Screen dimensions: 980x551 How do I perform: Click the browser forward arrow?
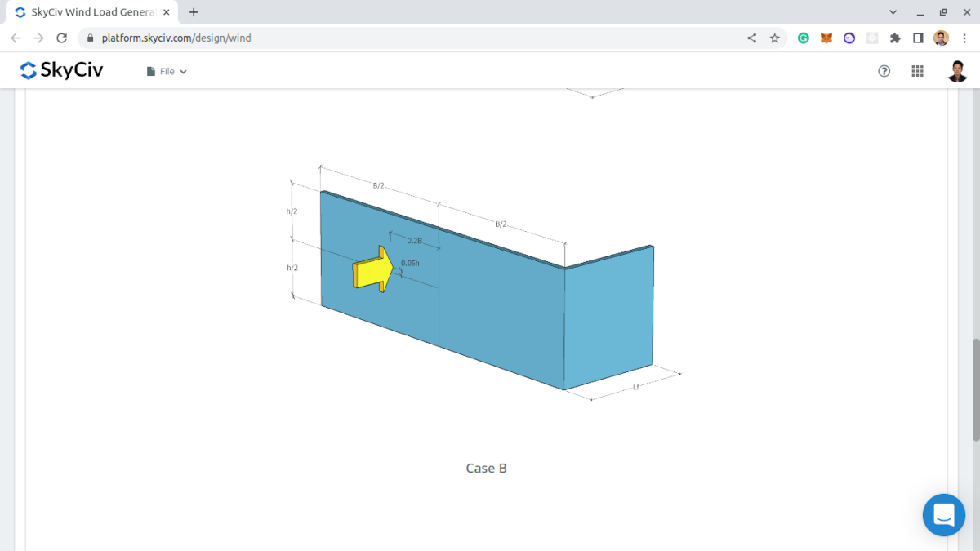(x=38, y=38)
